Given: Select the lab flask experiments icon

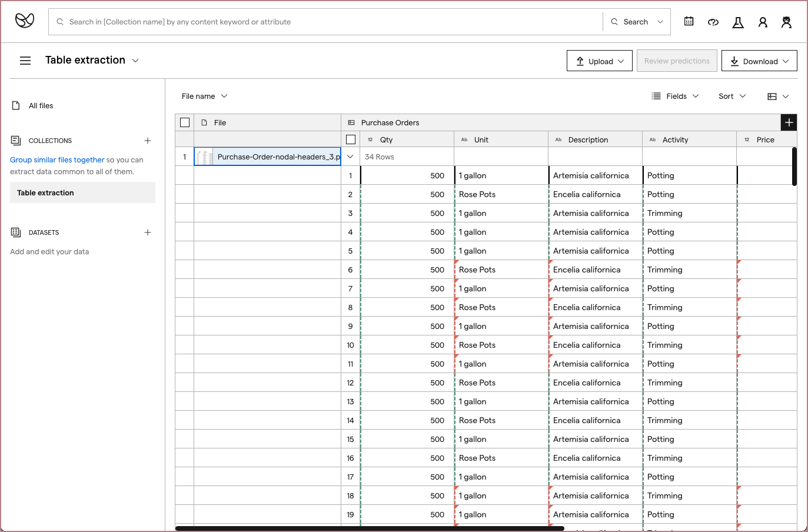Looking at the screenshot, I should coord(738,22).
